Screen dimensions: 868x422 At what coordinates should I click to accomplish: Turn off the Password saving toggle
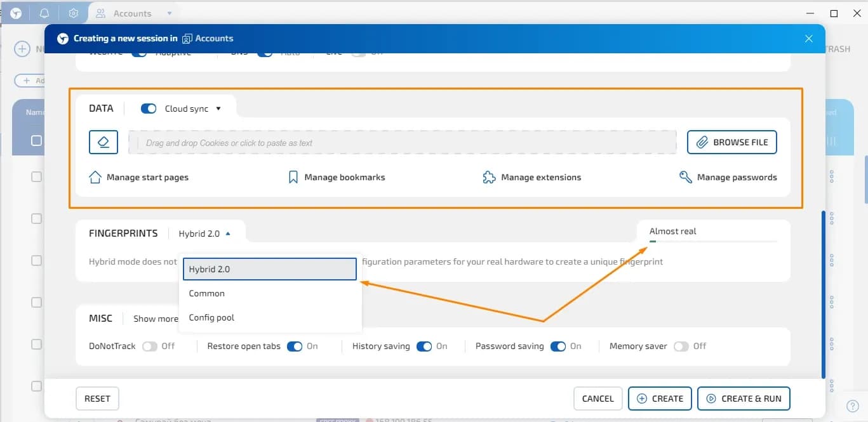coord(558,346)
